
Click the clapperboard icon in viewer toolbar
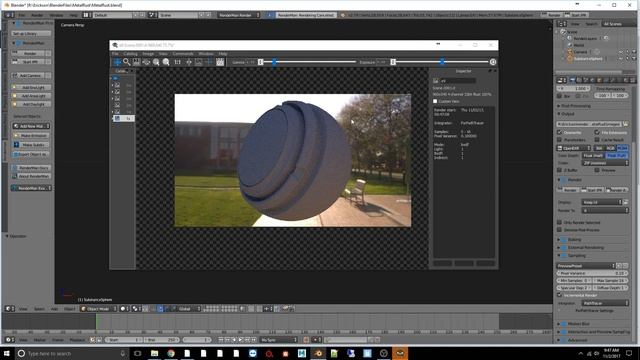(x=220, y=62)
